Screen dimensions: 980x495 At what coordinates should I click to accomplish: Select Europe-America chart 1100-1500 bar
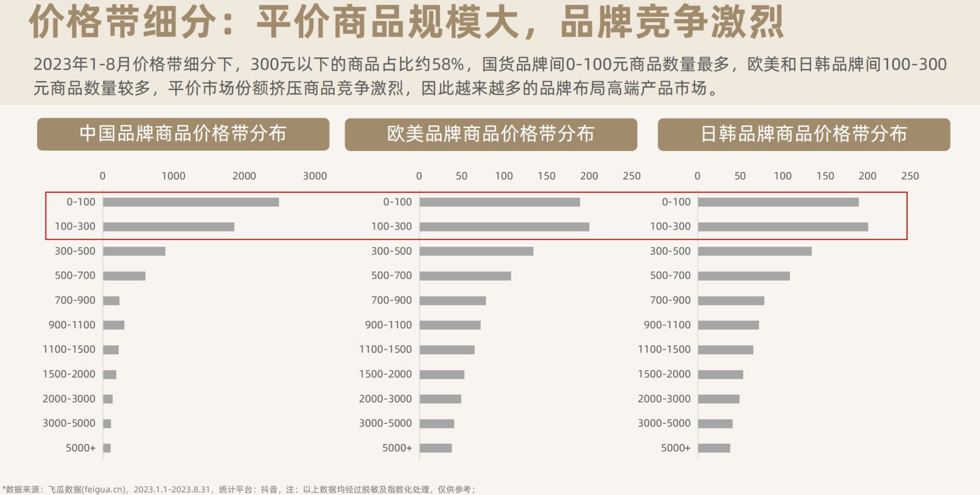pos(447,349)
